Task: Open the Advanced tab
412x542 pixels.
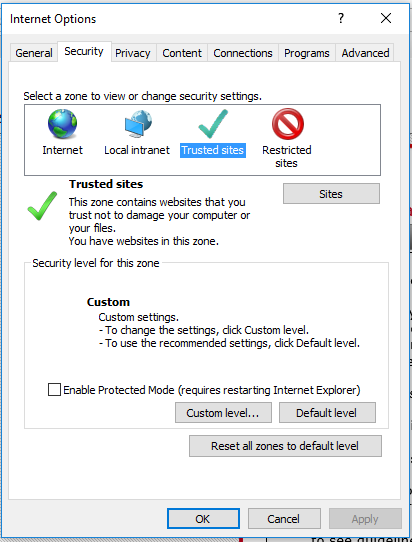Action: pyautogui.click(x=365, y=53)
